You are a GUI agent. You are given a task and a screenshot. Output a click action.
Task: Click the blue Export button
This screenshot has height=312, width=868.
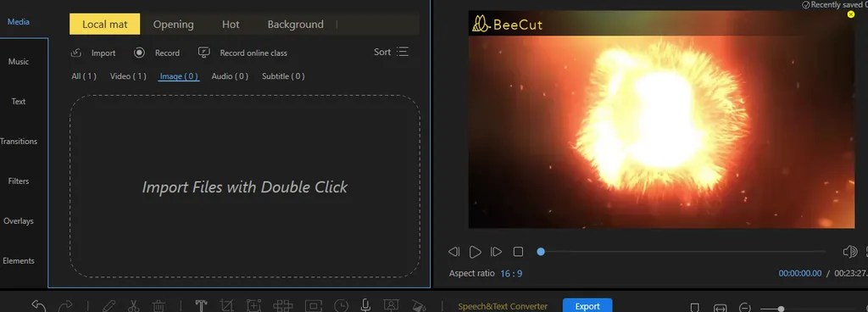pos(587,306)
